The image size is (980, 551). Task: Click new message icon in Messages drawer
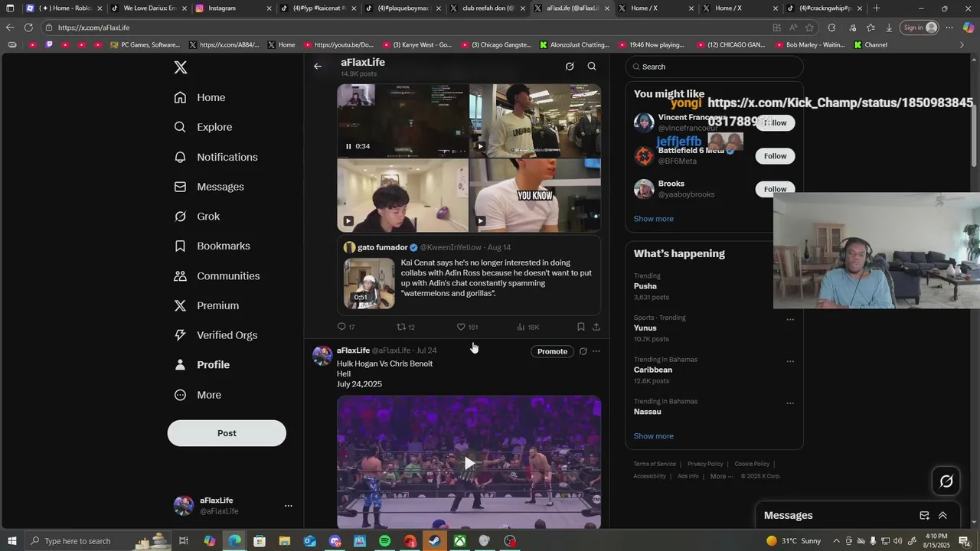[x=924, y=516]
